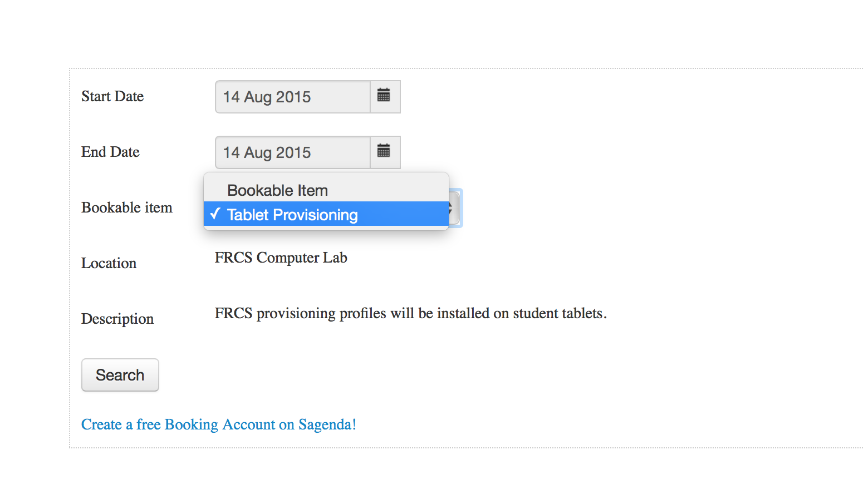This screenshot has height=504, width=863.
Task: Click the 'Start Date' form label
Action: (x=112, y=96)
